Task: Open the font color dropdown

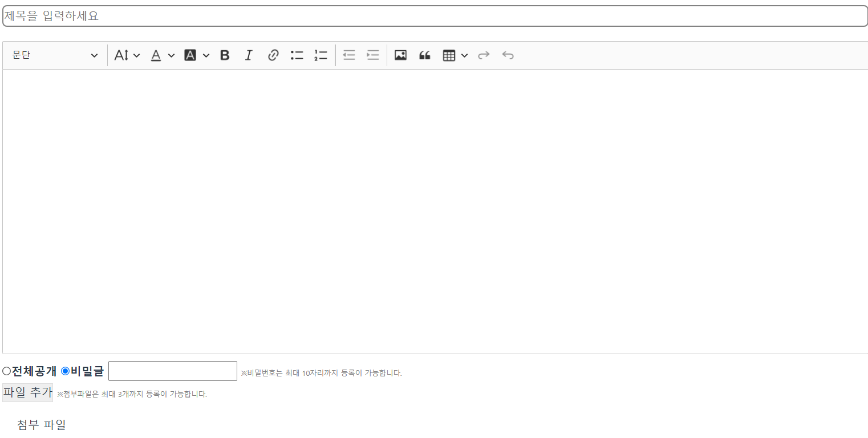Action: [x=161, y=55]
